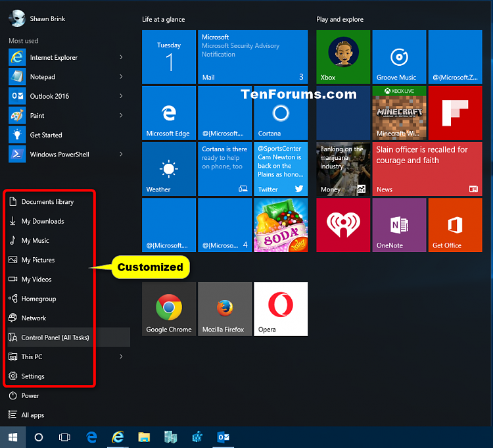Expand Windows PowerShell jump list arrow
The width and height of the screenshot is (493, 448).
point(121,154)
